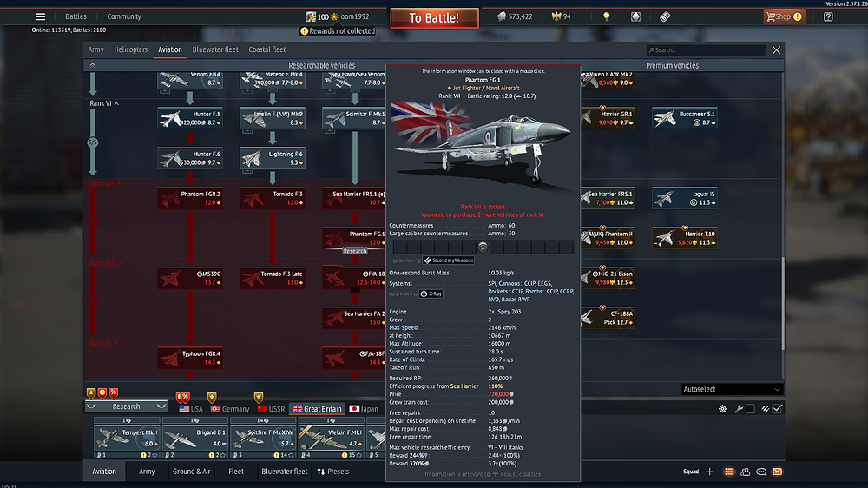Expand the Research button left arrows
Image resolution: width=868 pixels, height=488 pixels.
pos(91,406)
